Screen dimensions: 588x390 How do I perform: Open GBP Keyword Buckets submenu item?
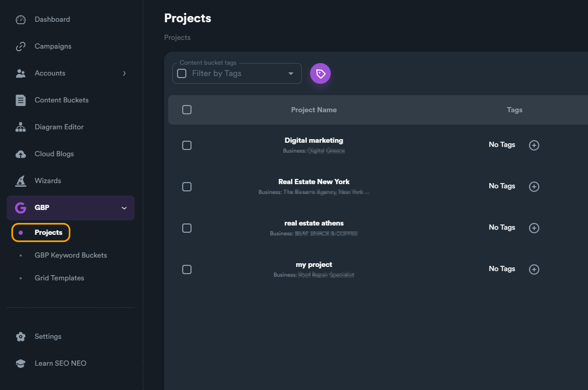[70, 256]
